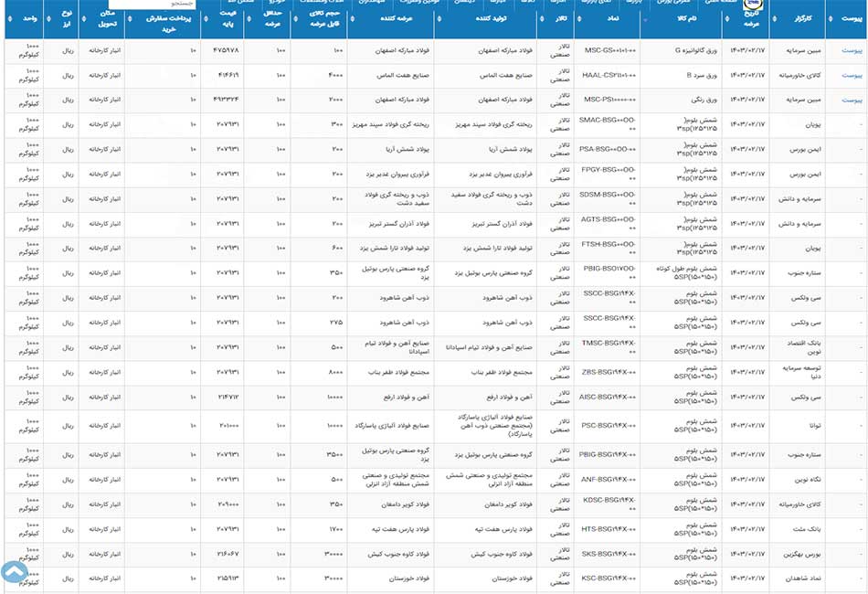The height and width of the screenshot is (594, 868).
Task: Sort table by کارگزار column
Action: [797, 19]
